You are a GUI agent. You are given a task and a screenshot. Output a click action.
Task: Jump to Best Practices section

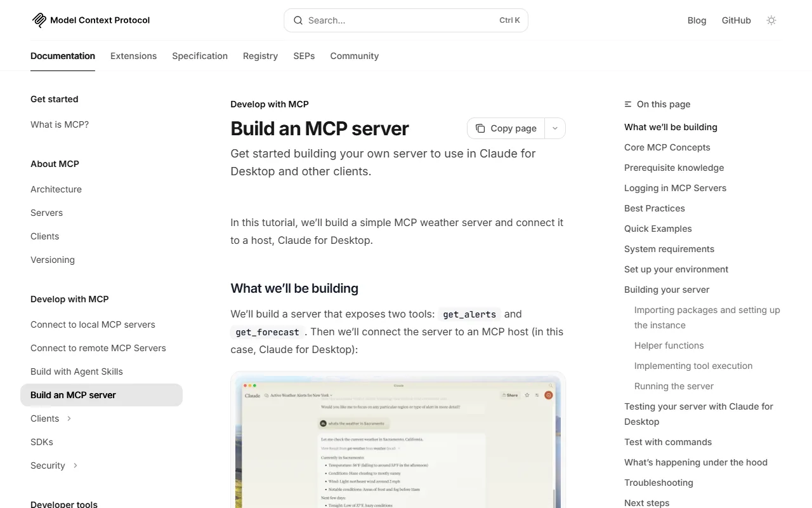pyautogui.click(x=655, y=208)
